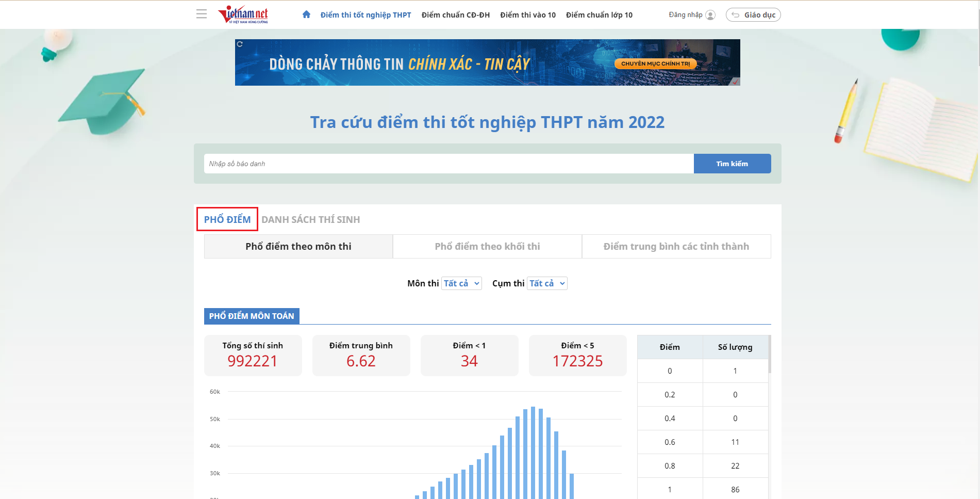Click the blue advertisement banner
The image size is (980, 499).
coord(487,62)
